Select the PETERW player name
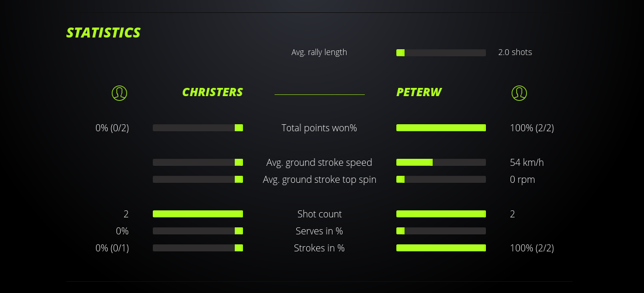 419,92
